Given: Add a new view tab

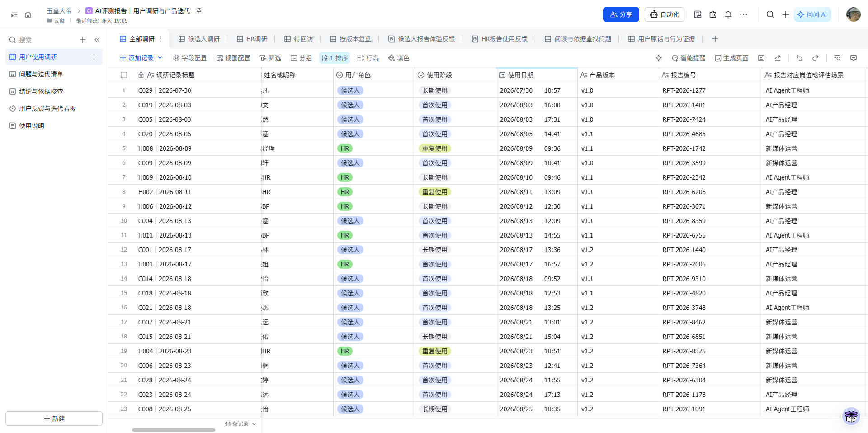Looking at the screenshot, I should pyautogui.click(x=715, y=39).
